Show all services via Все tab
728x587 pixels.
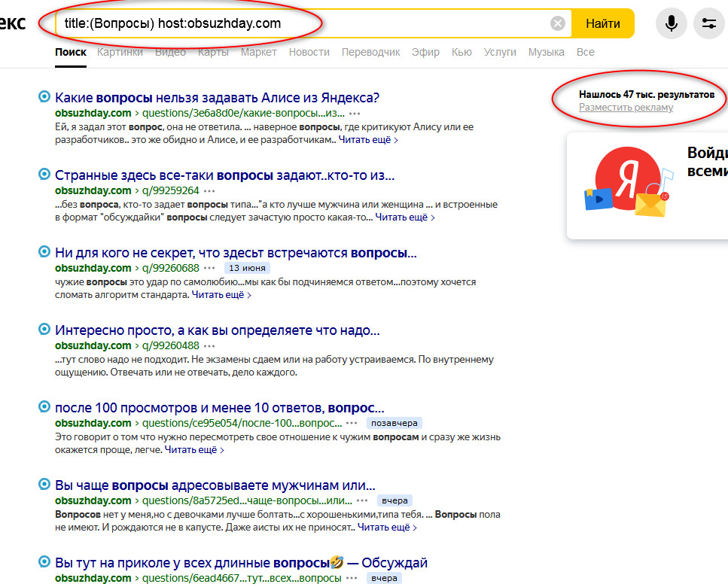586,52
